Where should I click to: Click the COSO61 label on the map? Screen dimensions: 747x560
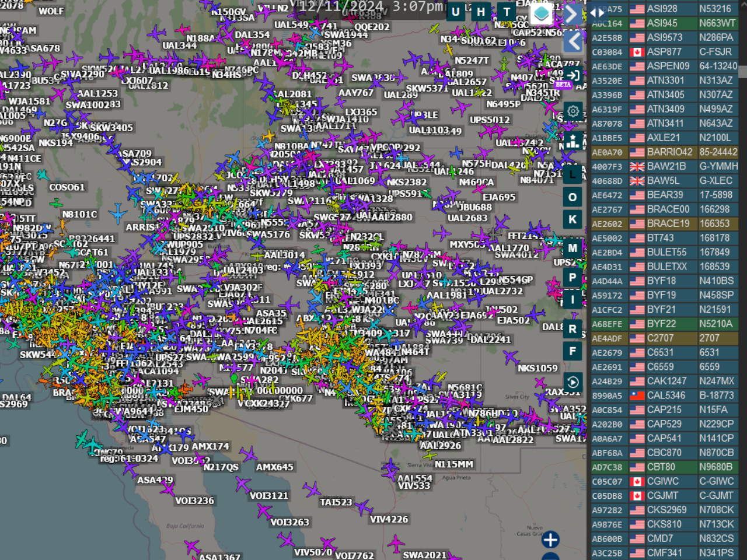point(67,187)
